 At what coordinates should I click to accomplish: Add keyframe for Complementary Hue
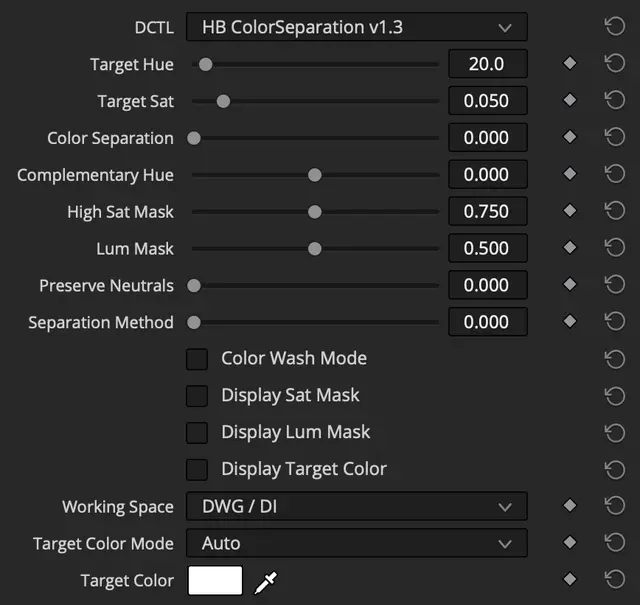point(570,175)
